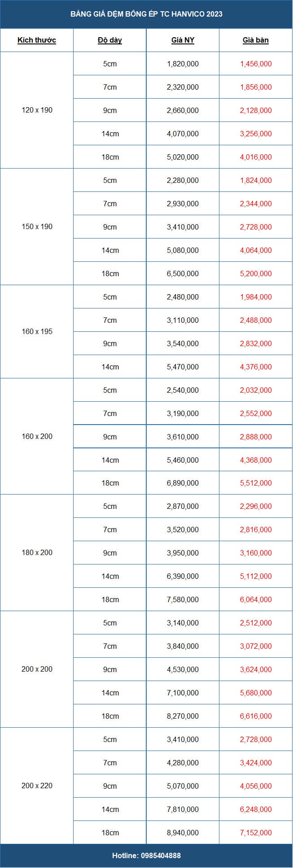Click the table title BẢNG GIÁ ĐỆM BÔNG ÉP
This screenshot has width=293, height=868.
point(146,14)
